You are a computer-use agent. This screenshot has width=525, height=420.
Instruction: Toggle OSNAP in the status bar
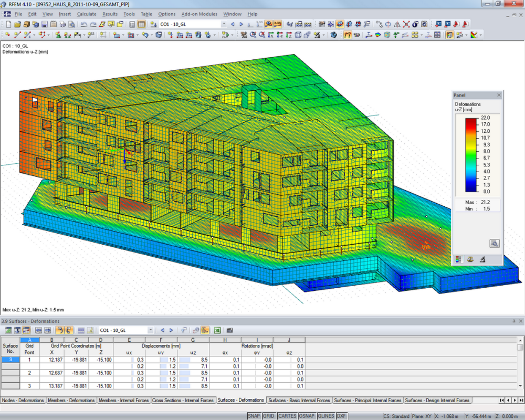point(306,415)
